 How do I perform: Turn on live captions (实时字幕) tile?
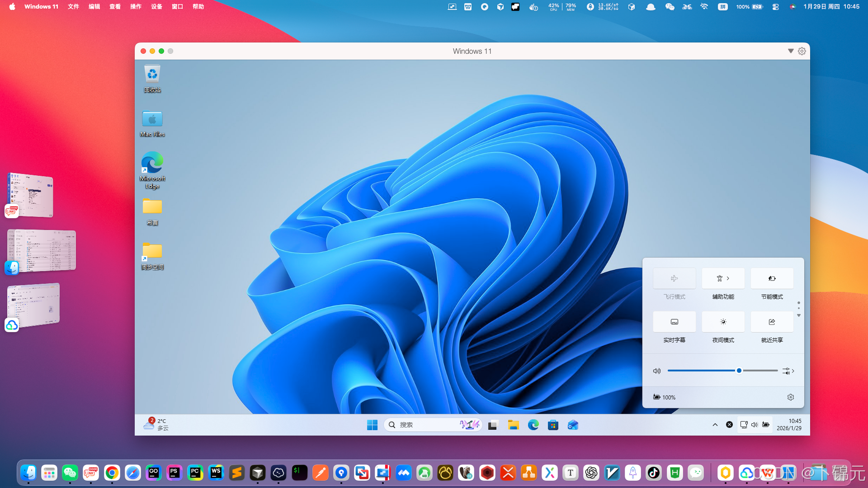click(x=674, y=322)
